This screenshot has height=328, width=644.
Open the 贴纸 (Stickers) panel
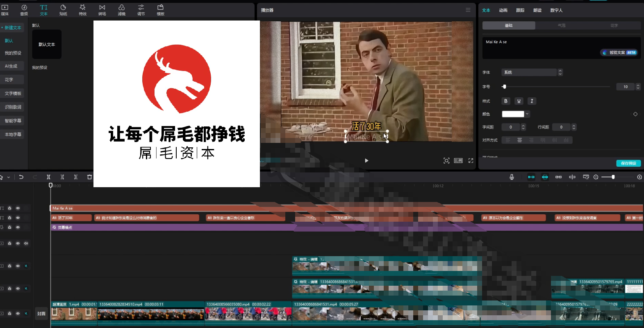(x=63, y=10)
